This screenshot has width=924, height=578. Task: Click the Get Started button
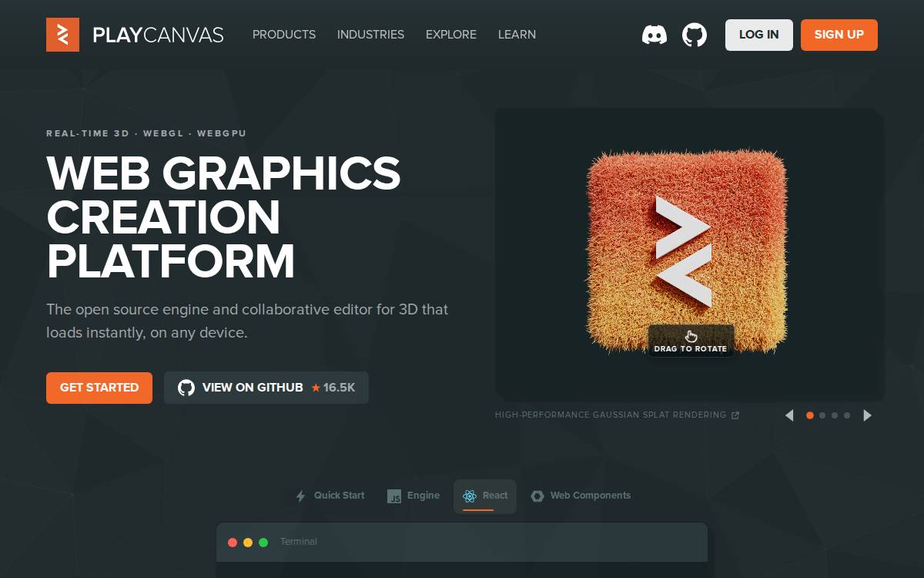tap(99, 388)
